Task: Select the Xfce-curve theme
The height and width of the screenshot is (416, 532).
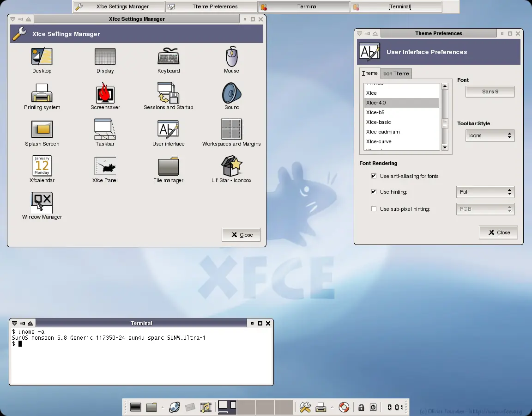Action: pyautogui.click(x=402, y=141)
